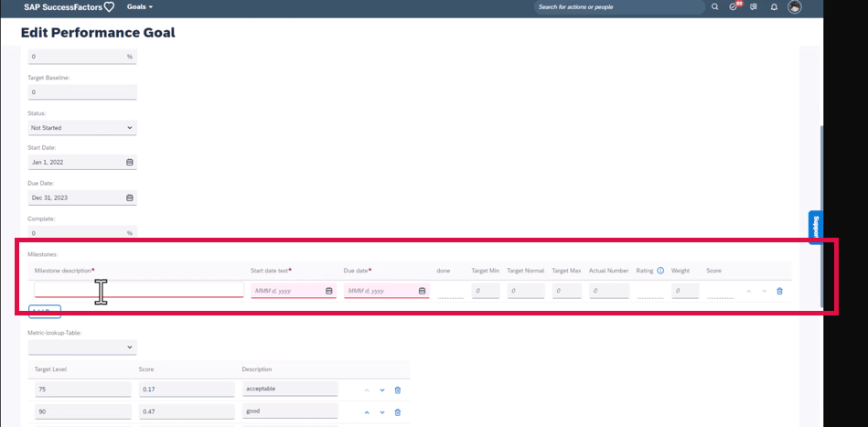Click the Milestone description text field
This screenshot has width=868, height=427.
click(x=139, y=290)
